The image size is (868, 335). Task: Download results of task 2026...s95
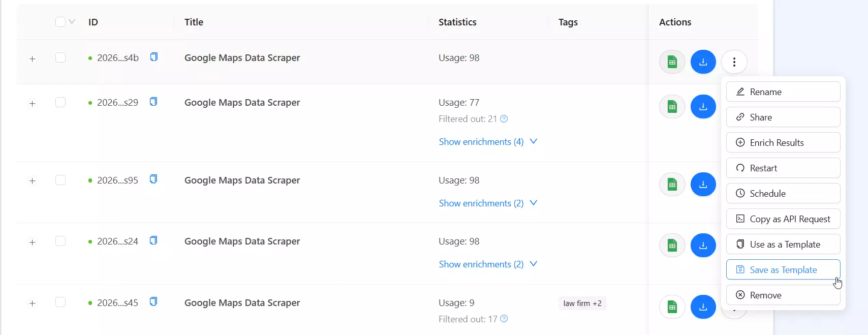[x=703, y=185]
